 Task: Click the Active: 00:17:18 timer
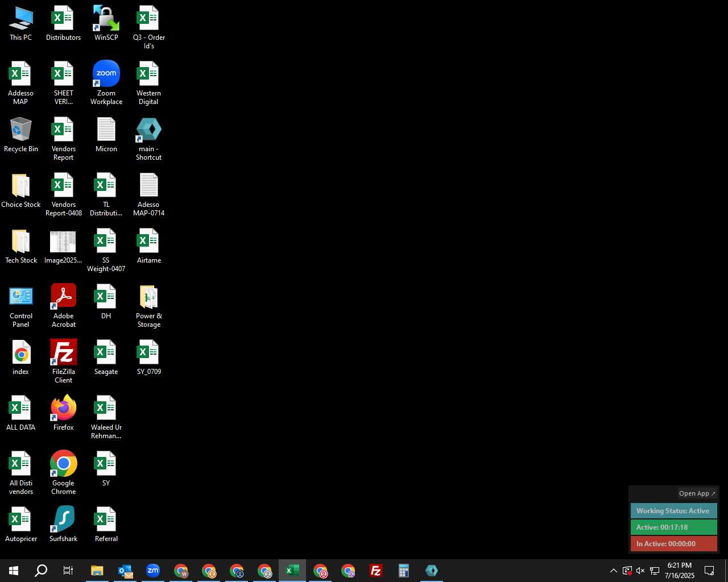[x=673, y=527]
